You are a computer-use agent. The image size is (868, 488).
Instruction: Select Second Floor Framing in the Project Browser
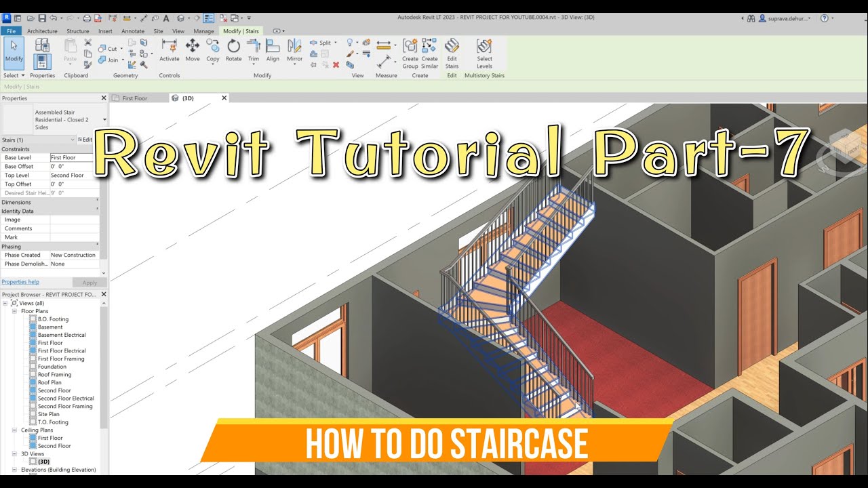point(65,406)
